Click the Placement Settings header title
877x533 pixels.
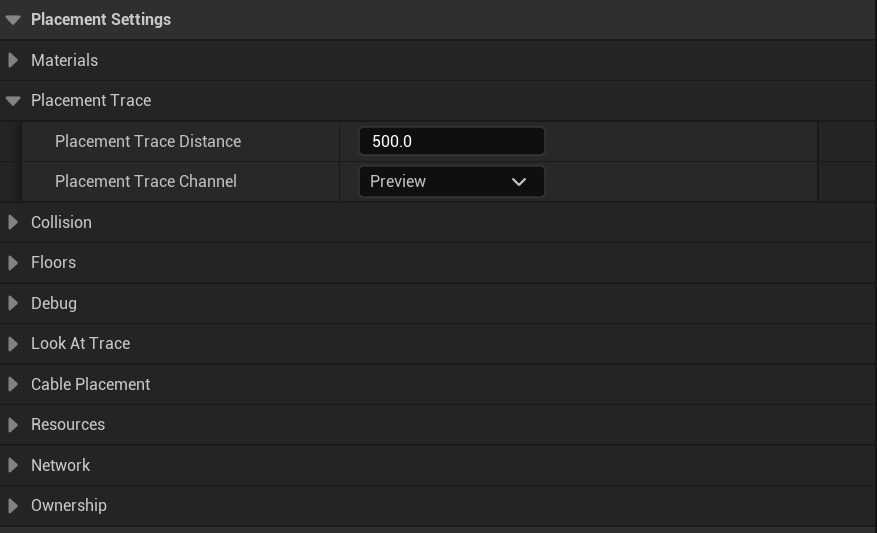pos(101,19)
